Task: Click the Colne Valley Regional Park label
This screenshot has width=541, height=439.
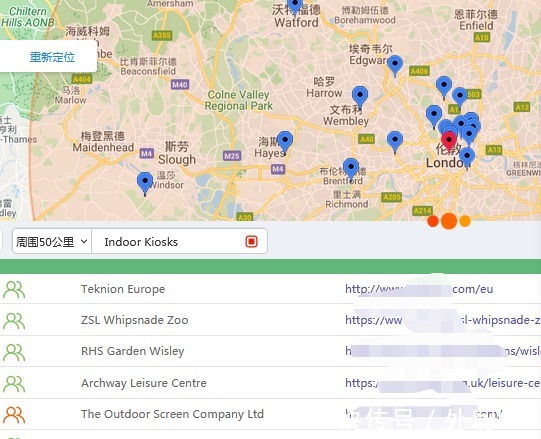Action: [238, 100]
